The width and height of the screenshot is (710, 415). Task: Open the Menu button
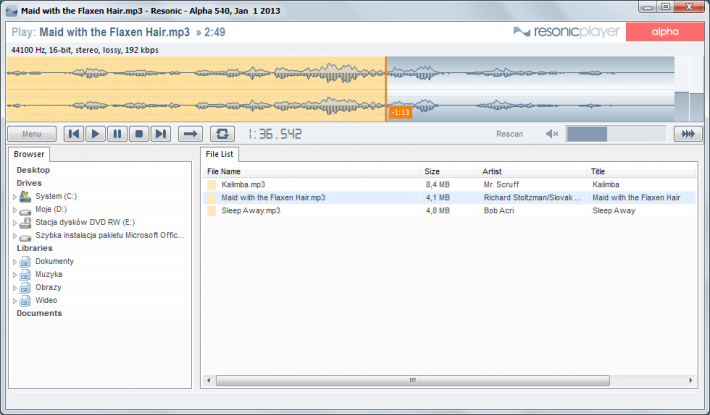point(32,134)
